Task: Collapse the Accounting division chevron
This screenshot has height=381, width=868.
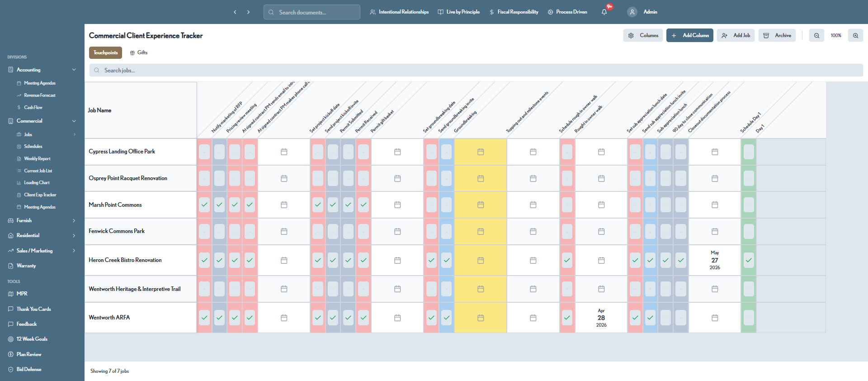Action: point(74,70)
